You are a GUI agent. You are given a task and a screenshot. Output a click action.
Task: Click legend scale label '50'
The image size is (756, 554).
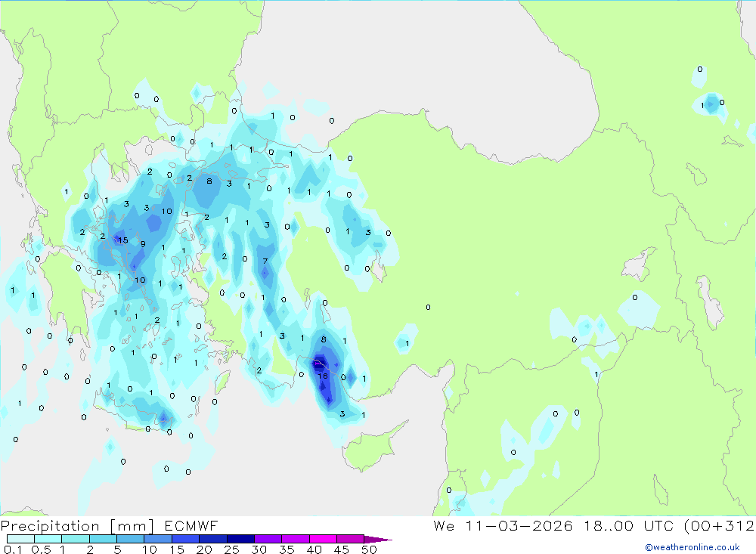[369, 549]
